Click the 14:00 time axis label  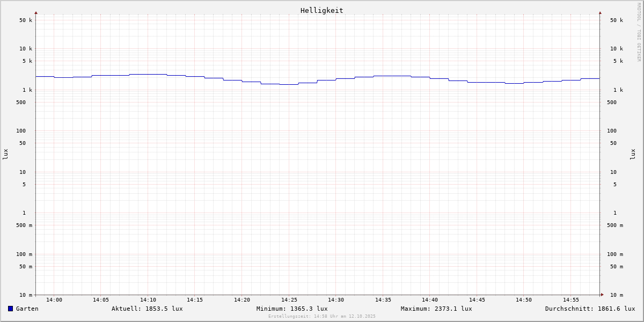pos(54,300)
